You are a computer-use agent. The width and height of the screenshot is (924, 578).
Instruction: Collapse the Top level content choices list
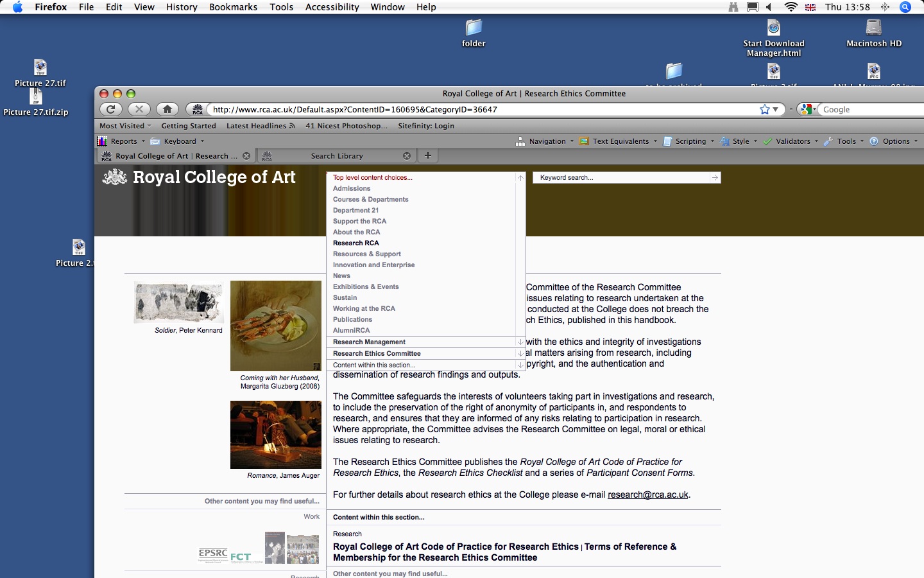(520, 178)
